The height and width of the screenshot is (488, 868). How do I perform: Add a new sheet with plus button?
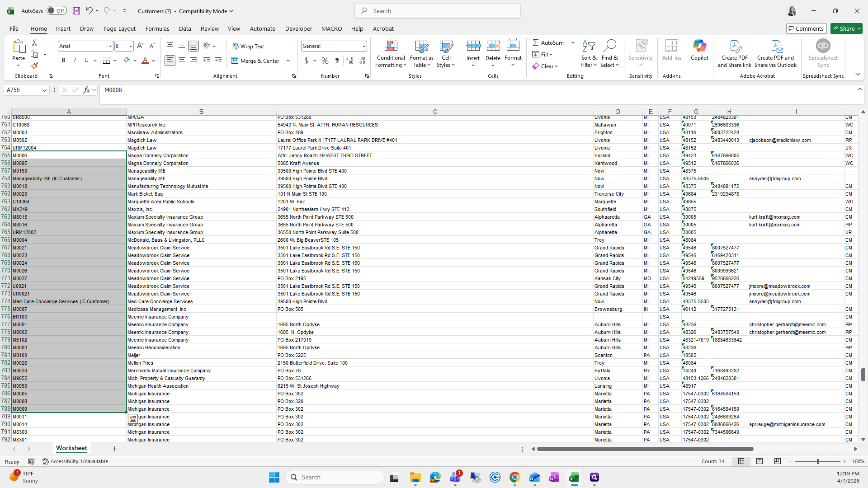click(x=114, y=449)
